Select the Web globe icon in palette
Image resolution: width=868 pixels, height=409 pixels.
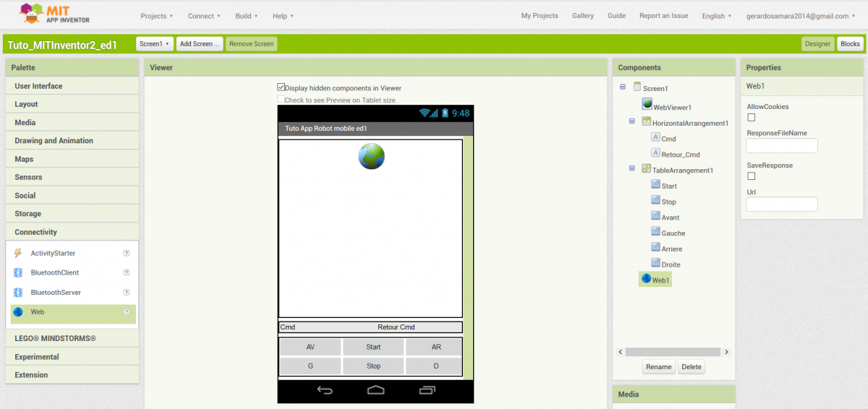18,312
